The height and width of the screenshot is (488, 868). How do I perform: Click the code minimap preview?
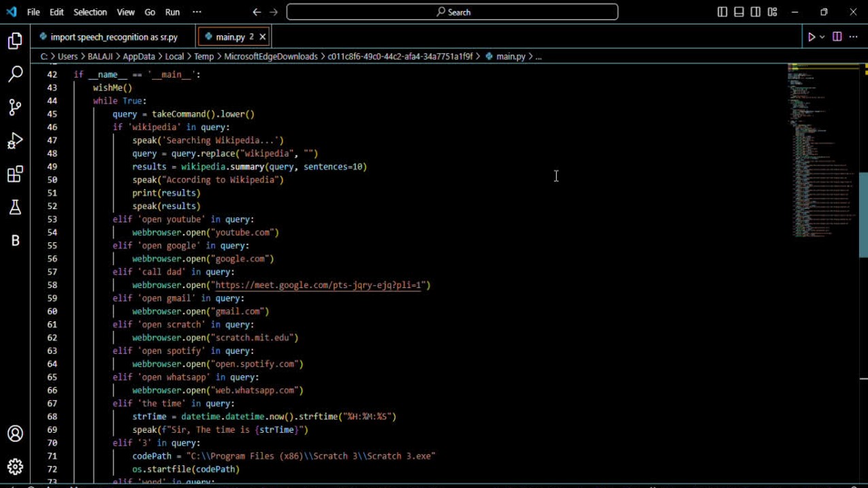click(823, 150)
